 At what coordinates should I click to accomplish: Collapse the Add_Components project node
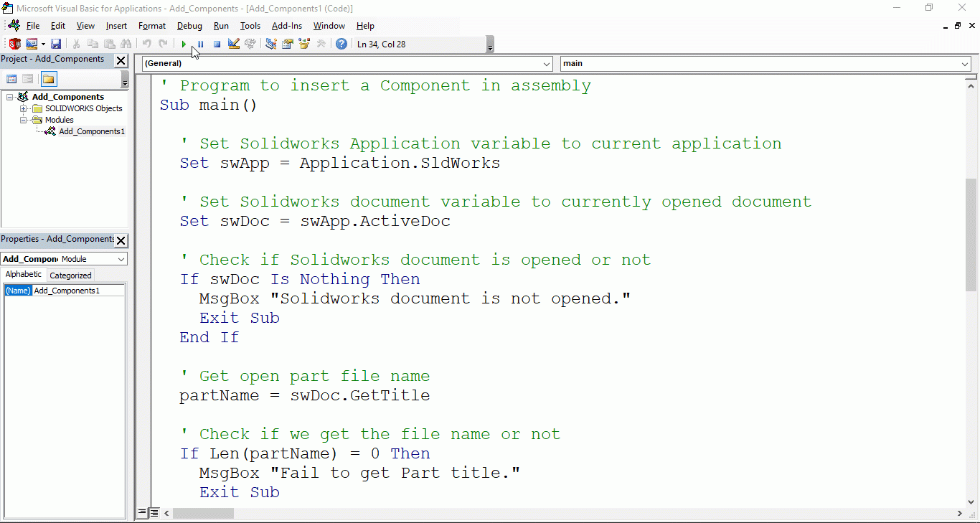pos(11,97)
